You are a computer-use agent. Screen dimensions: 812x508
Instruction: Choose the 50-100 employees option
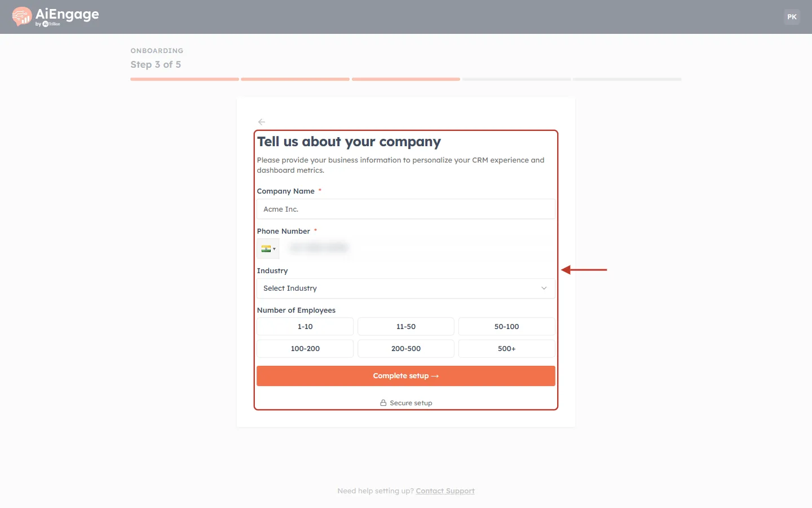(x=507, y=327)
